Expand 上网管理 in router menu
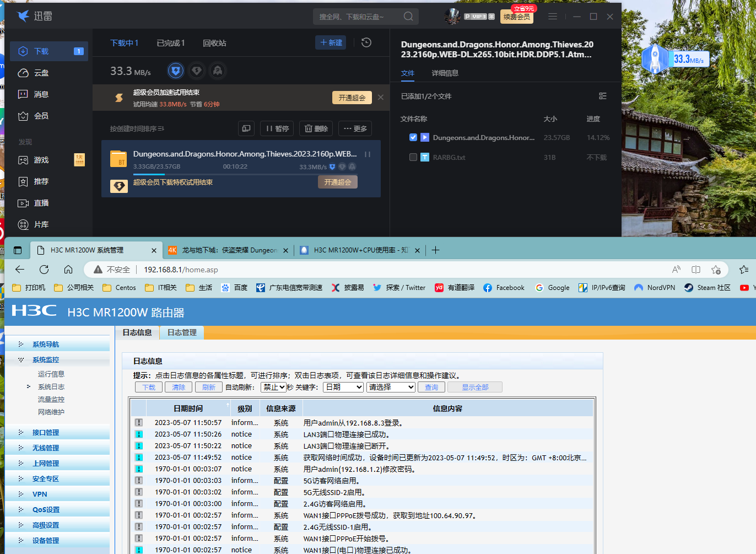This screenshot has width=756, height=554. pyautogui.click(x=46, y=464)
